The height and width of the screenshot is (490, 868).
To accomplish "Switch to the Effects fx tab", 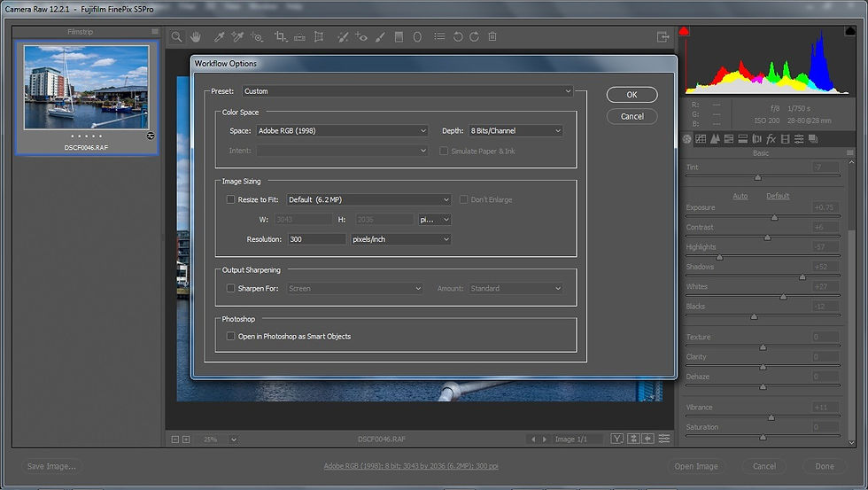I will 771,139.
